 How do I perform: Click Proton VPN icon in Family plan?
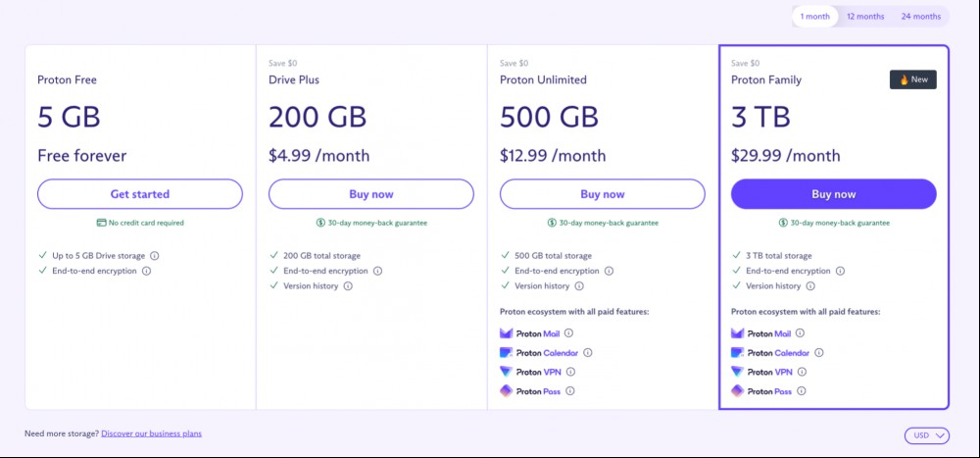(738, 372)
